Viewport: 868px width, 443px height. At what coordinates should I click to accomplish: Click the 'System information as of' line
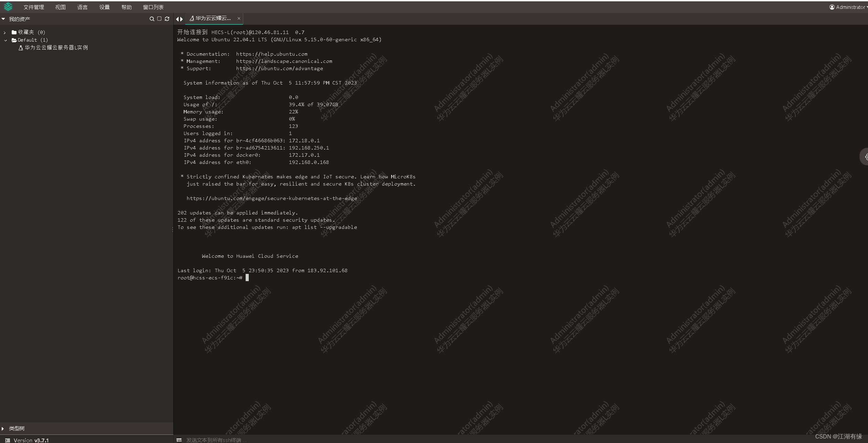(270, 83)
